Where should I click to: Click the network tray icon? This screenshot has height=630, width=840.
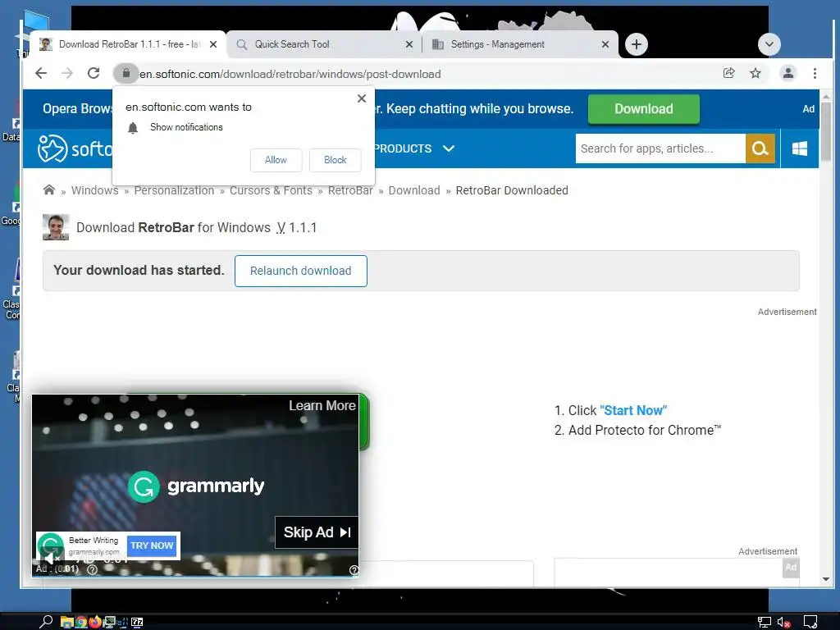(764, 623)
